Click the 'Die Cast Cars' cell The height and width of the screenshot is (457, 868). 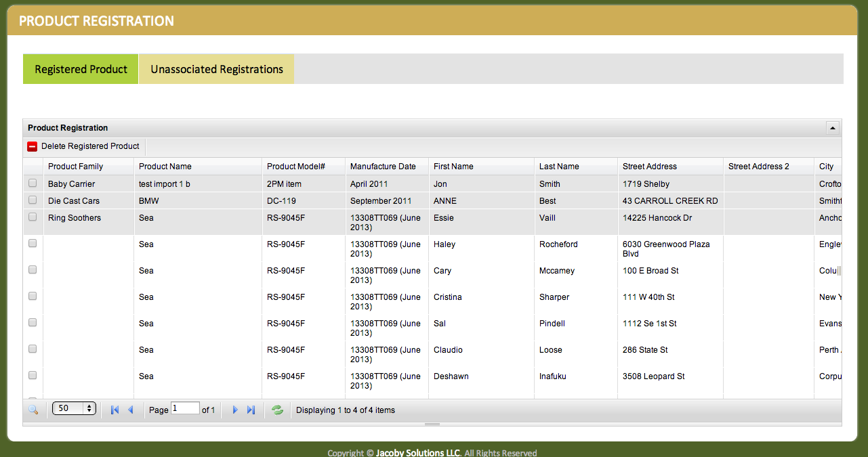pyautogui.click(x=89, y=201)
